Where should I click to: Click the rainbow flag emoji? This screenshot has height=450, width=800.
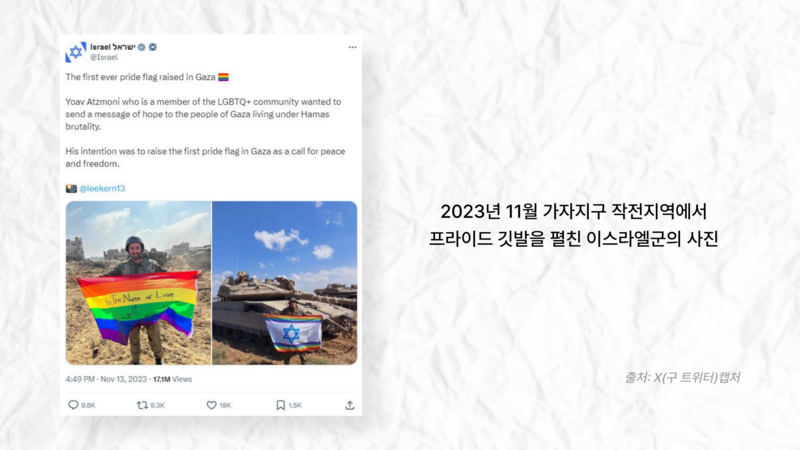coord(223,77)
